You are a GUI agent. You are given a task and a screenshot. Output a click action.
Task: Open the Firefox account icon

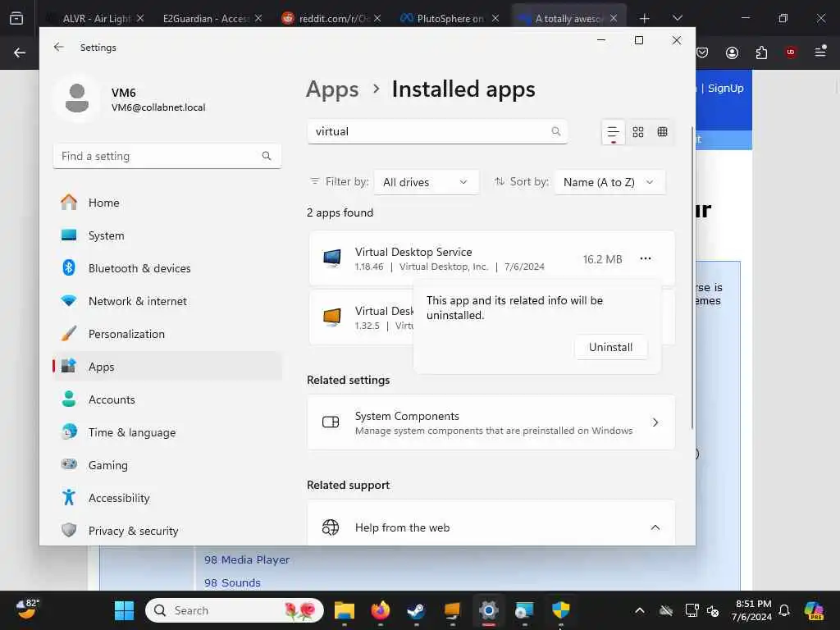tap(732, 52)
